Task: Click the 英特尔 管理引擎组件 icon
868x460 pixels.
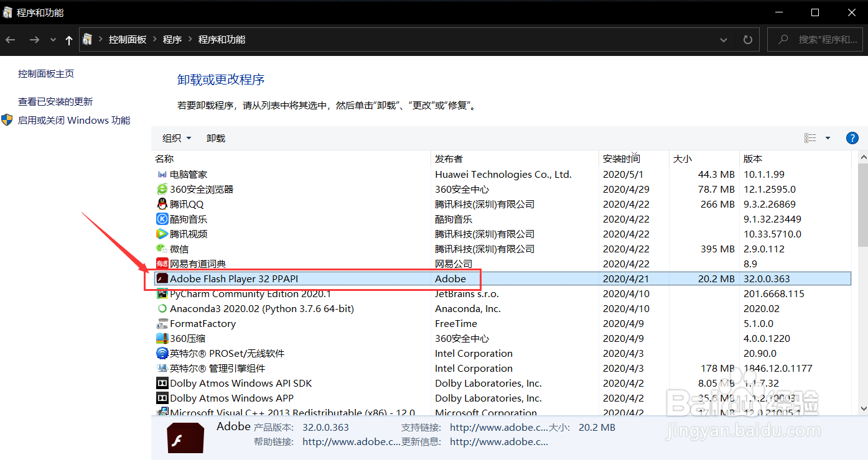Action: (x=162, y=369)
